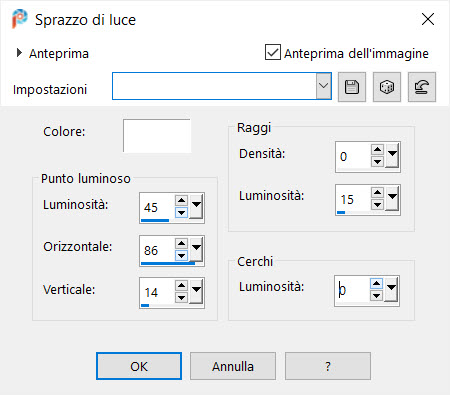
Task: Click the blue slider bar under Luminosità 45
Action: point(155,220)
